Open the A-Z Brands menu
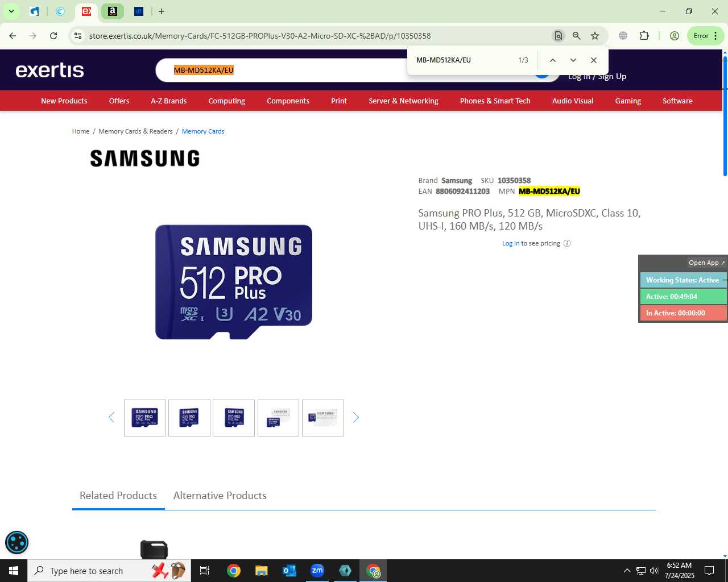Viewport: 728px width, 582px height. point(168,101)
